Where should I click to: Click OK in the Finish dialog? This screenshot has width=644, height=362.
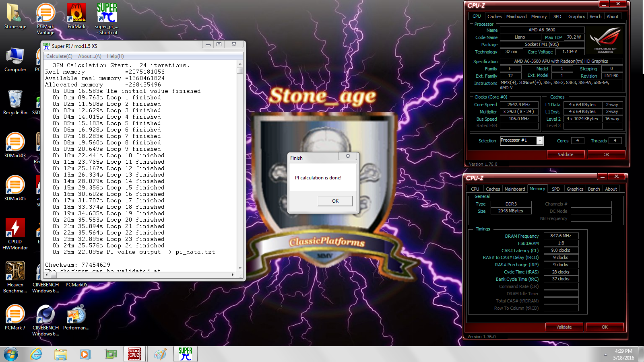[335, 201]
